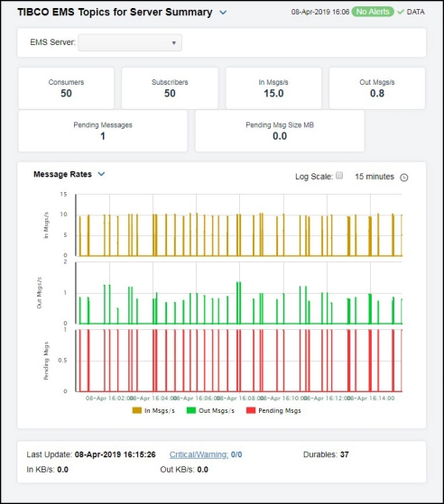The height and width of the screenshot is (504, 444).
Task: Click the page title TIBCO EMS Topics
Action: tap(115, 13)
